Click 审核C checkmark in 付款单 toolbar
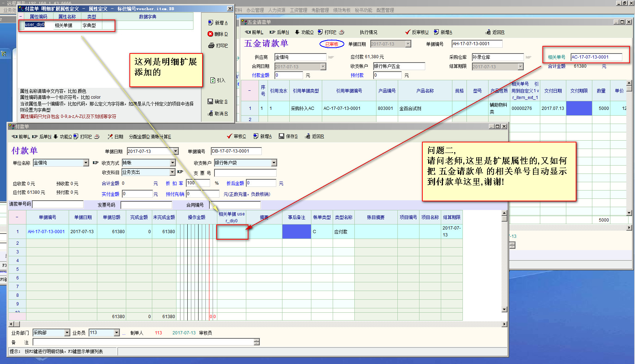Screen dimensions: 635x364 tap(229, 136)
